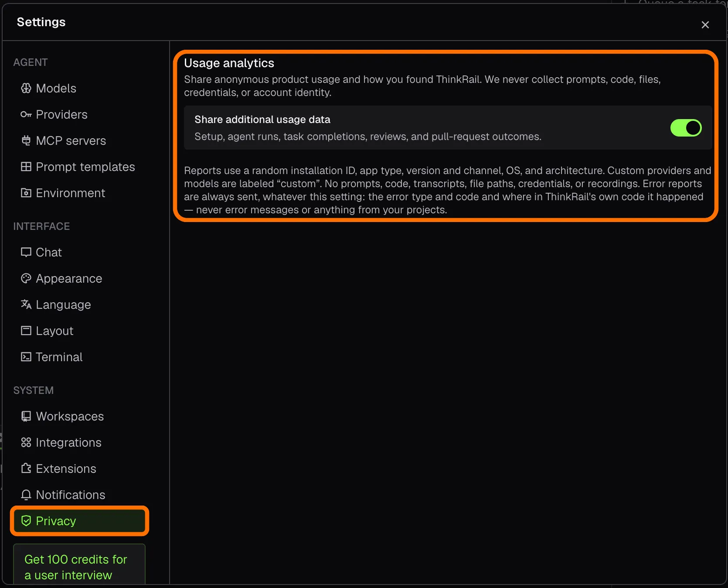Click the Privacy shield icon
Screen dimensions: 728x588
[x=26, y=521]
